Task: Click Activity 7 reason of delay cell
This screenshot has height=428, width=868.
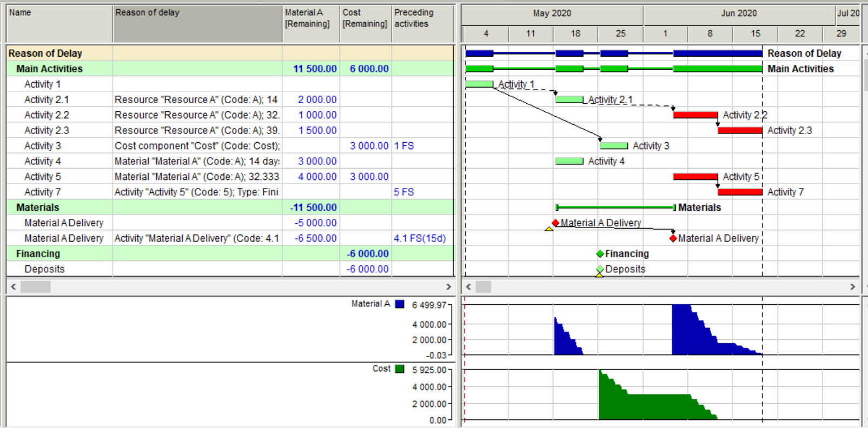Action: click(x=197, y=192)
